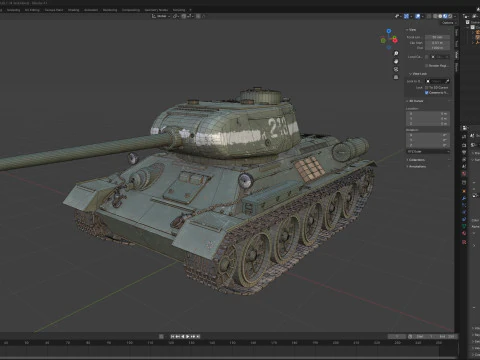Image resolution: width=480 pixels, height=360 pixels.
Task: Click the pan hand viewport icon
Action: click(396, 61)
